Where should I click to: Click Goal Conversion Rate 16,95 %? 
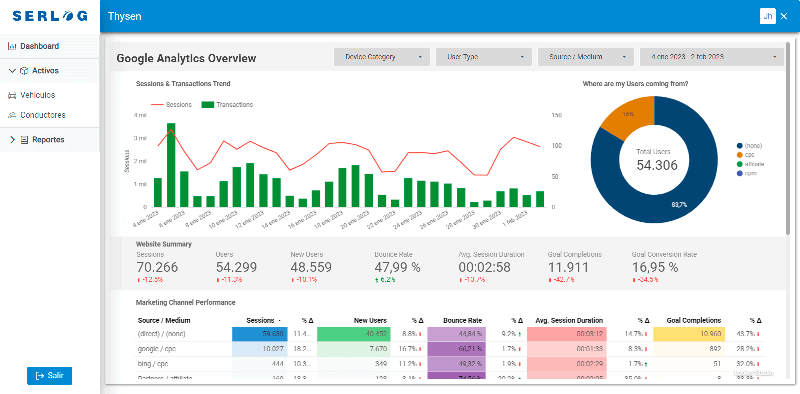655,267
